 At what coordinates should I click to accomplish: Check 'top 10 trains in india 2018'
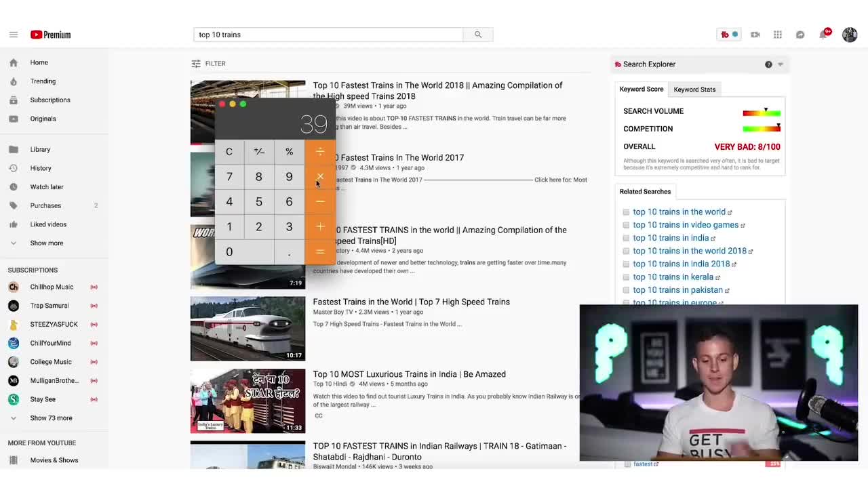(626, 264)
